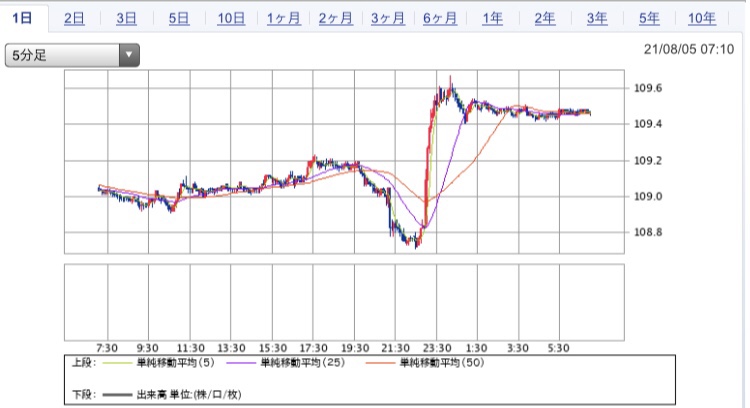Select the 1日 period tab
The width and height of the screenshot is (750, 408).
(22, 18)
